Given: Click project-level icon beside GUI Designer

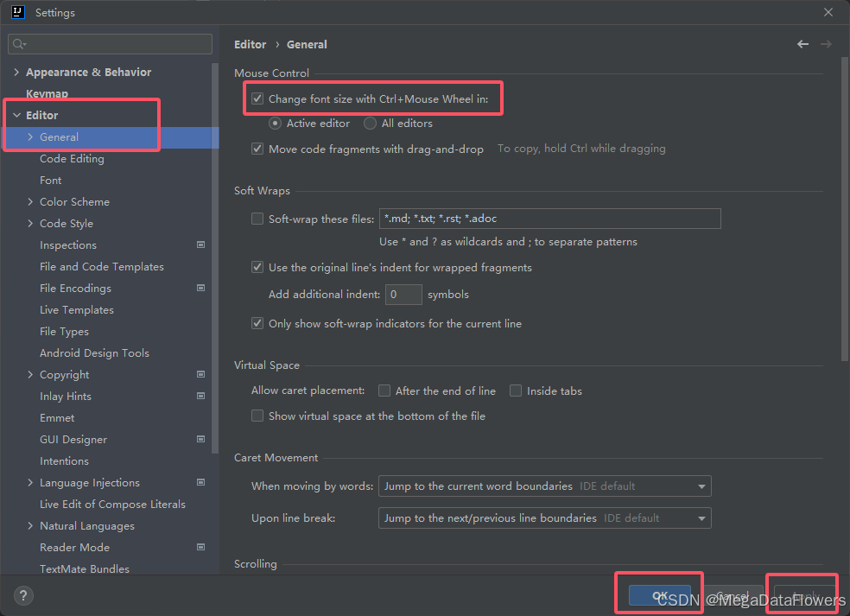Looking at the screenshot, I should click(200, 439).
